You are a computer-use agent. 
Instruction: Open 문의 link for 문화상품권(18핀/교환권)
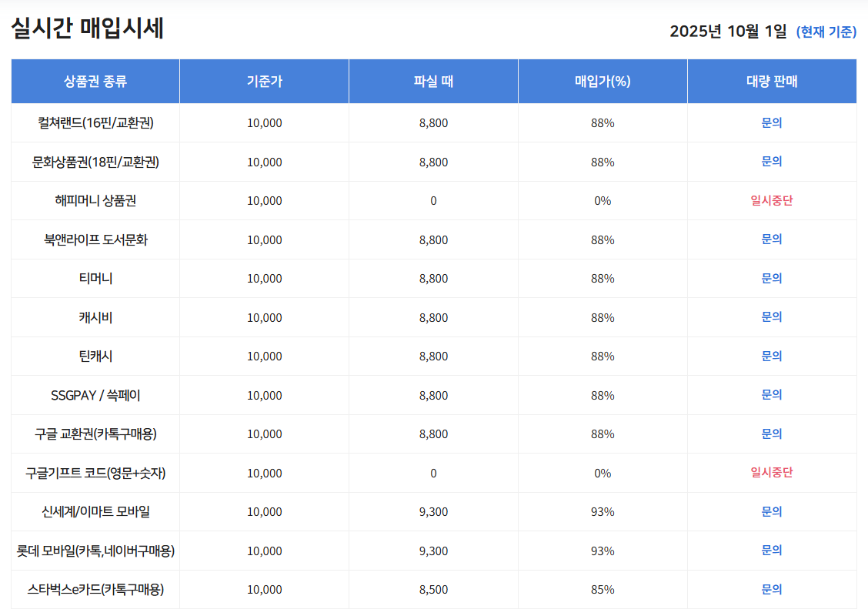coord(772,162)
